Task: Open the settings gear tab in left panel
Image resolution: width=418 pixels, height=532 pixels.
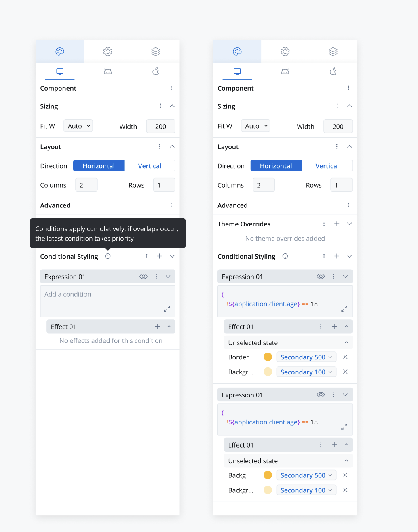Action: click(x=108, y=51)
